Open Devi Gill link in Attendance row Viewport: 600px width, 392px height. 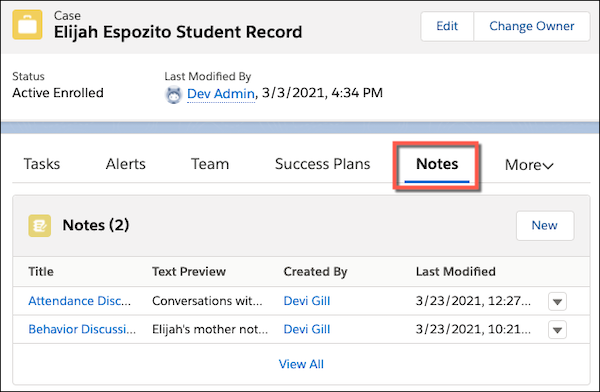(307, 301)
